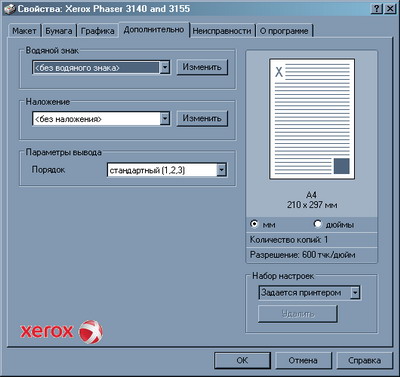
Task: Open the Порядок dropdown arrow
Action: pyautogui.click(x=221, y=170)
